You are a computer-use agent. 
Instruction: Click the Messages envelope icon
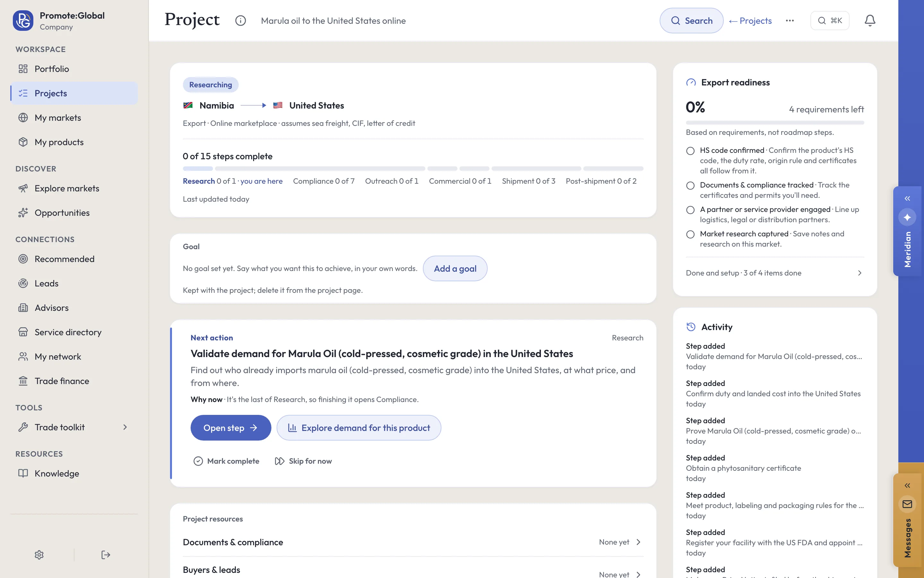tap(907, 504)
